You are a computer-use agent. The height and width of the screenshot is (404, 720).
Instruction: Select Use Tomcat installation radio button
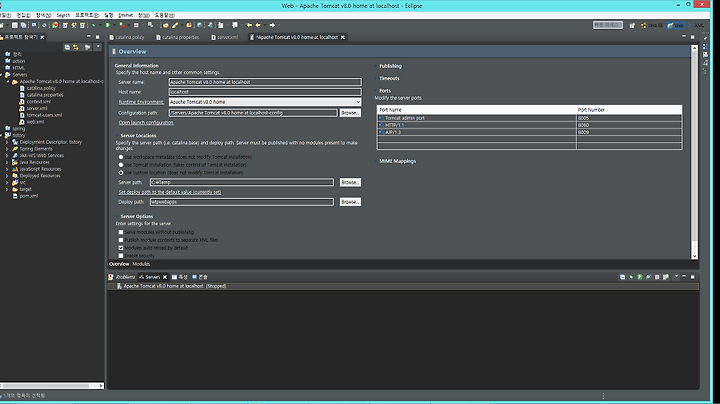[x=121, y=165]
